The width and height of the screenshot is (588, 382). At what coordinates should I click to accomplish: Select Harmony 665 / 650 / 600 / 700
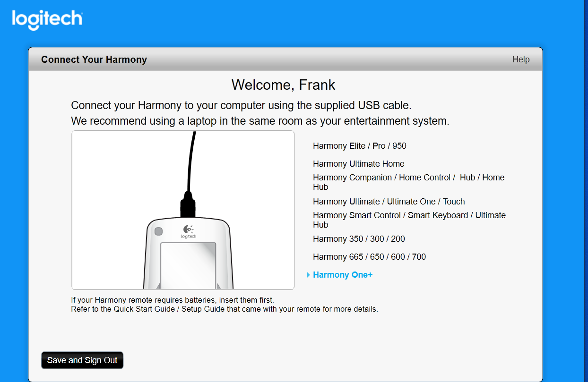(369, 257)
